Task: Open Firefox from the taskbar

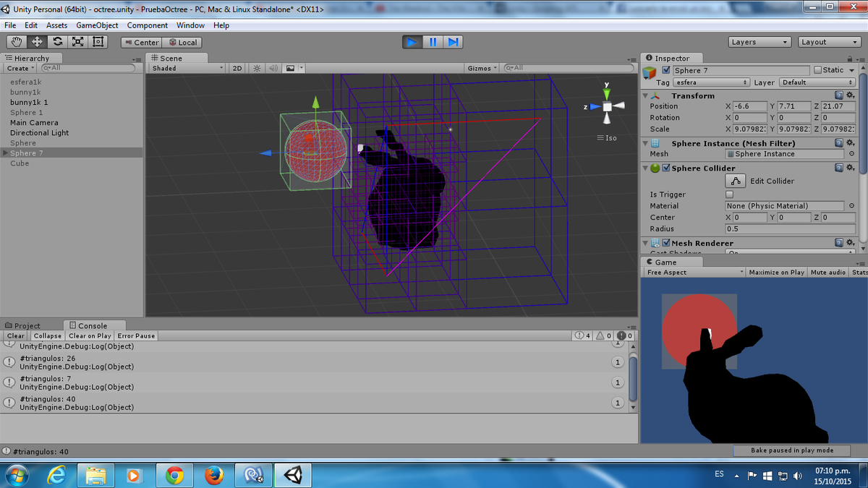Action: [x=213, y=475]
